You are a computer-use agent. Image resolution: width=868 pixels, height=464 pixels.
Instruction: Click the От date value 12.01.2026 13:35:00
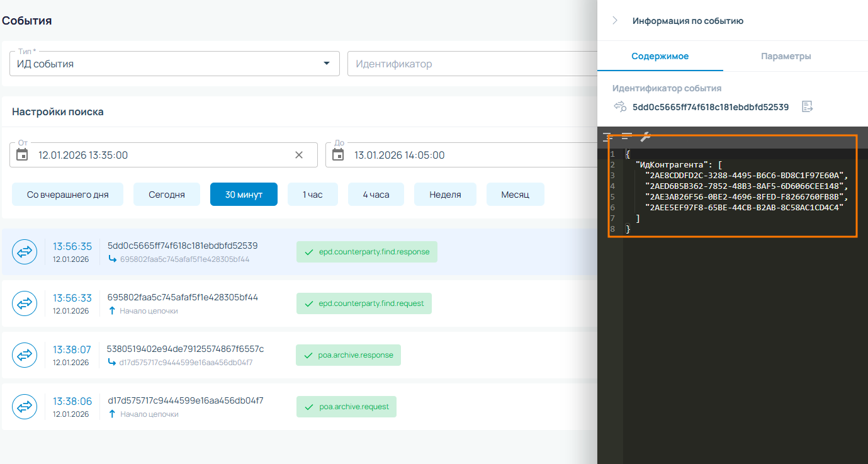(83, 155)
